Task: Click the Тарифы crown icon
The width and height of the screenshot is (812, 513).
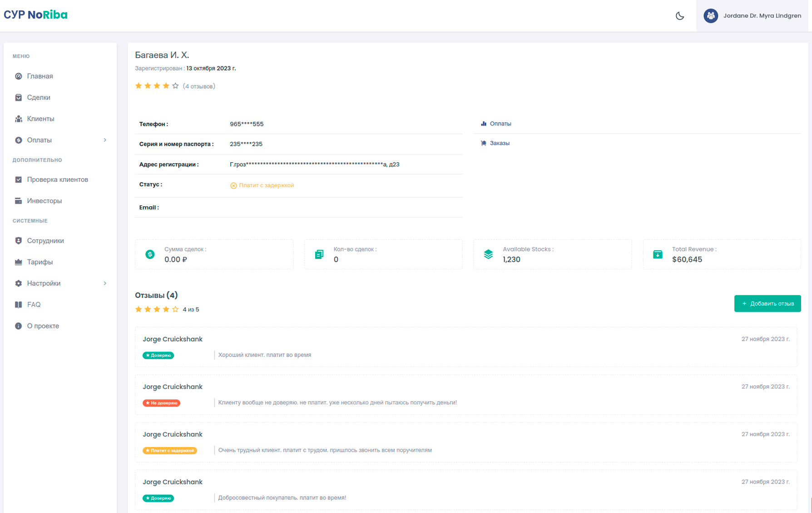Action: pos(19,262)
